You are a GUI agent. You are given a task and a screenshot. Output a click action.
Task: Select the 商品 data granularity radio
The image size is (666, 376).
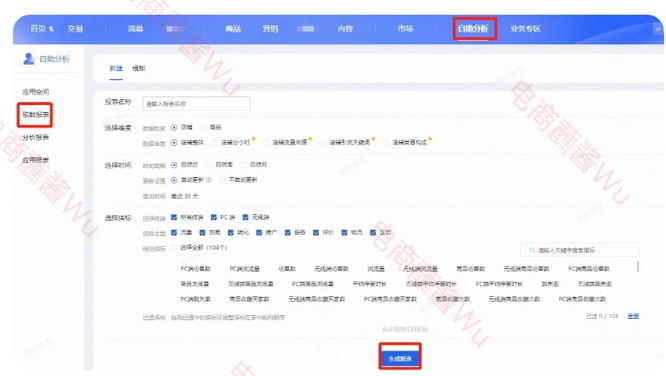203,127
